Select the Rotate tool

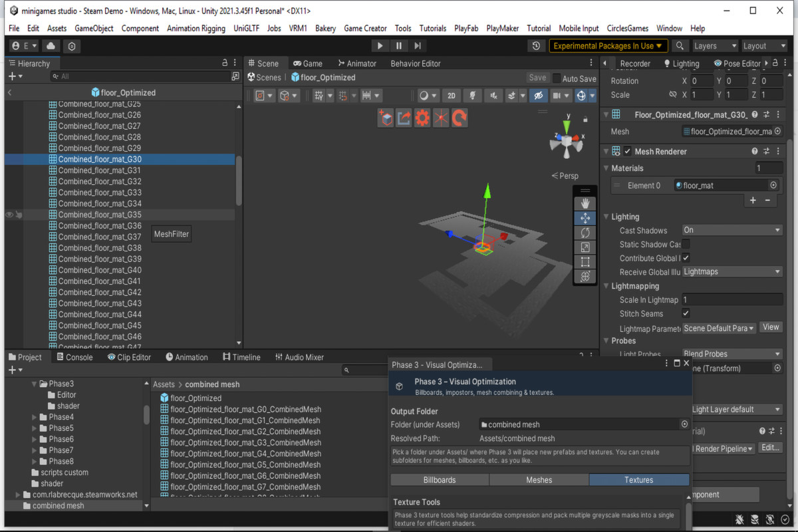coord(585,233)
